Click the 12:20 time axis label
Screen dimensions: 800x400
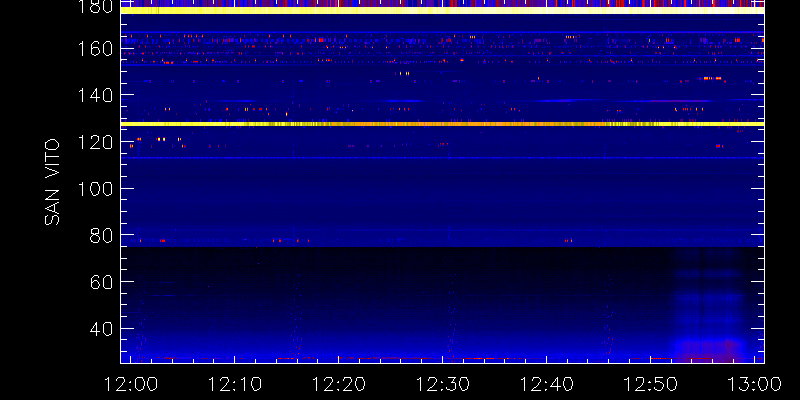(339, 384)
